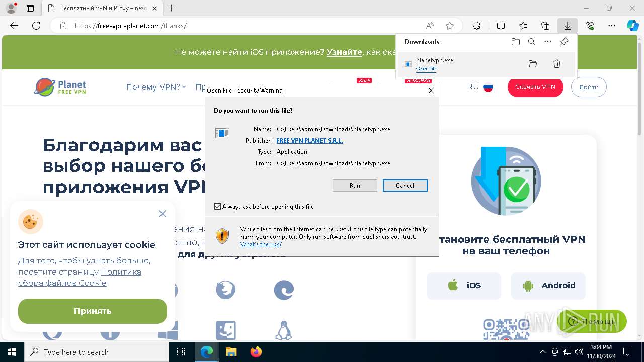This screenshot has width=644, height=362.
Task: Click the red Скачать VPN button
Action: (535, 87)
